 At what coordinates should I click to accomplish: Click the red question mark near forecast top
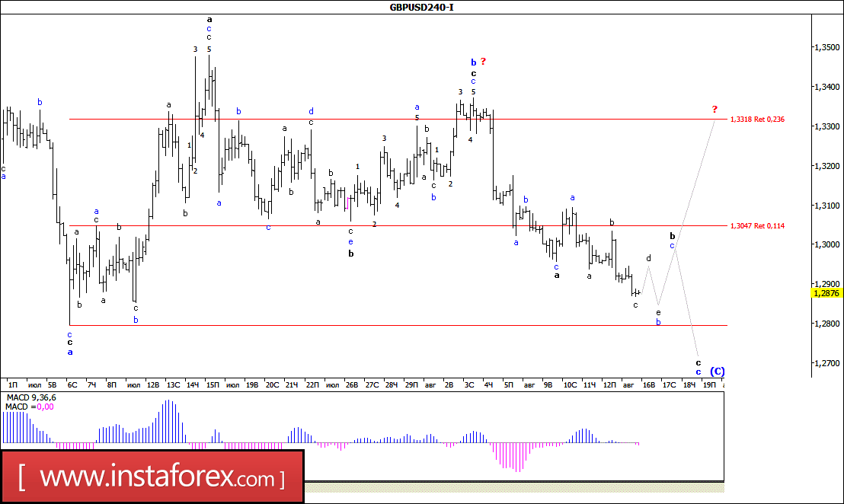point(715,109)
